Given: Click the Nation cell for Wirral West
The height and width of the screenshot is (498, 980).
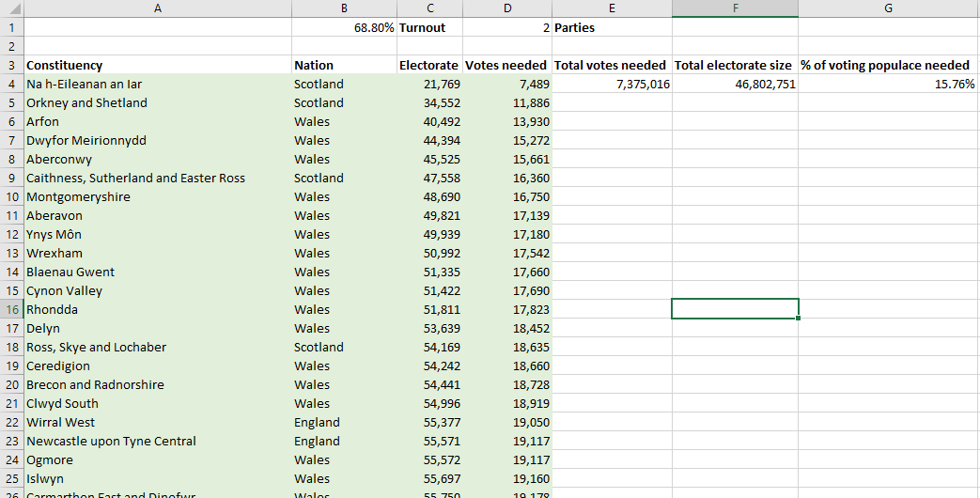Looking at the screenshot, I should point(344,422).
